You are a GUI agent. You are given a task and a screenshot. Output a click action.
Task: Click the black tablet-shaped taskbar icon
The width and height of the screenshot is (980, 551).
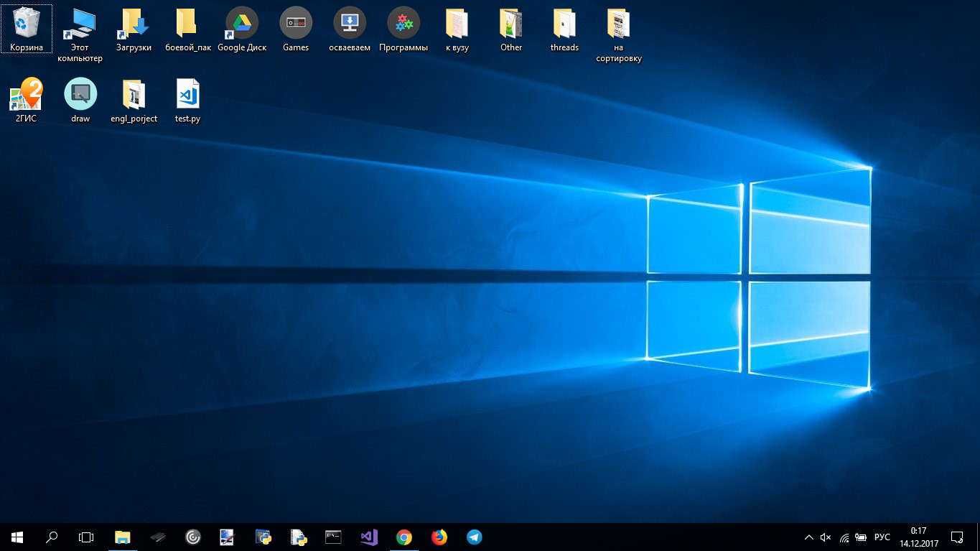click(158, 537)
